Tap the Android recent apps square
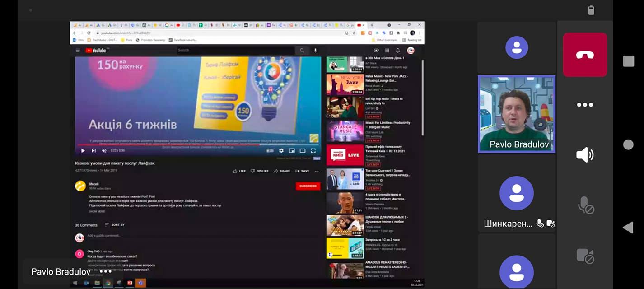This screenshot has width=644, height=289. point(628,61)
